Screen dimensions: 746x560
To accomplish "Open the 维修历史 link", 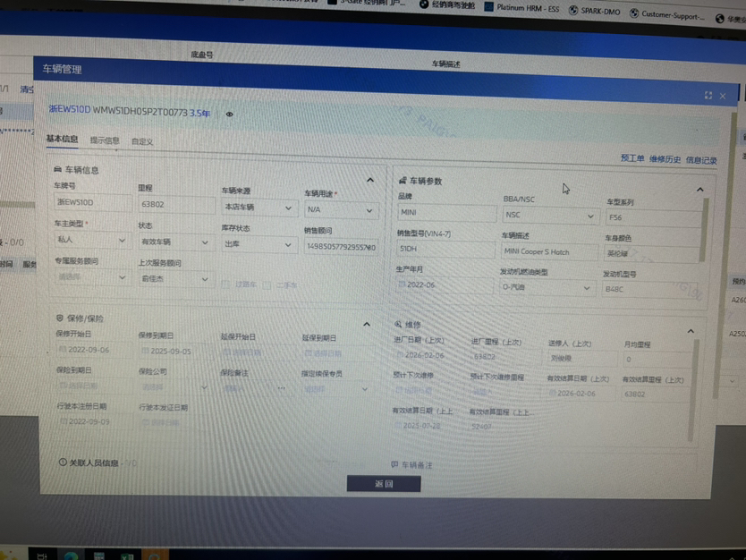I will [665, 159].
